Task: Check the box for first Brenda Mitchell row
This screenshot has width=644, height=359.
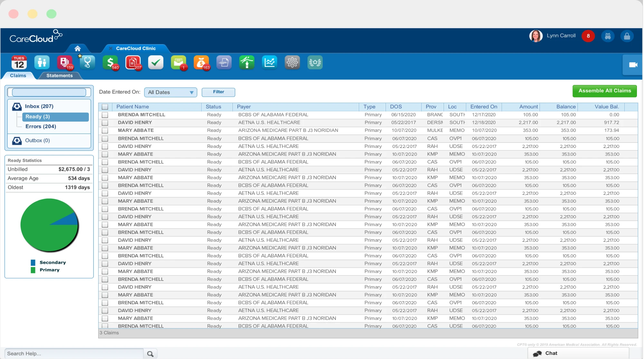Action: (105, 115)
